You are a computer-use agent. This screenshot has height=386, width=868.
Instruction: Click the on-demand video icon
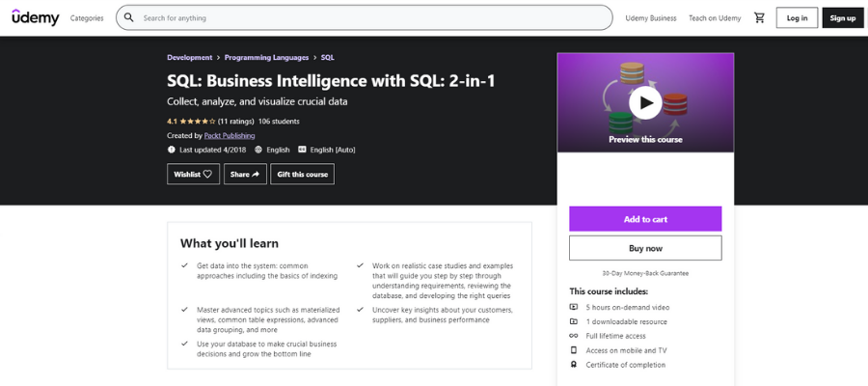[574, 307]
